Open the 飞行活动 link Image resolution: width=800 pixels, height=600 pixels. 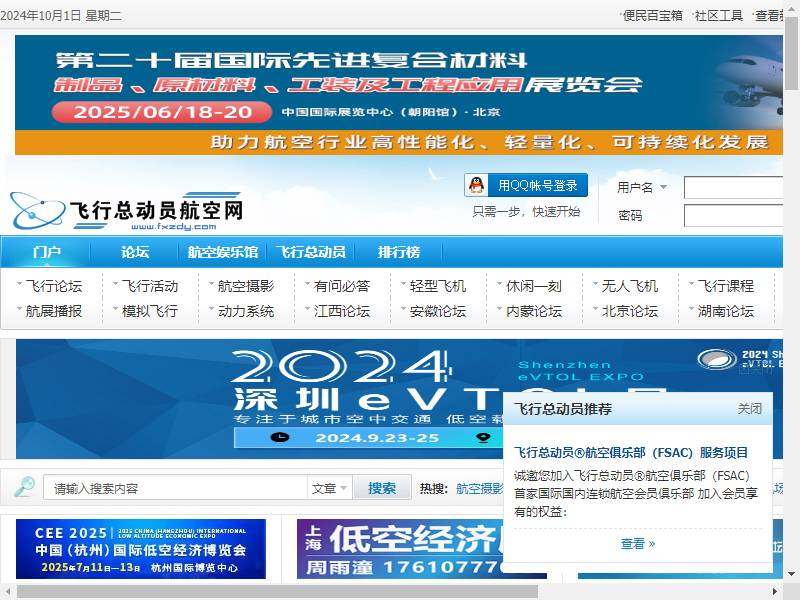point(149,286)
